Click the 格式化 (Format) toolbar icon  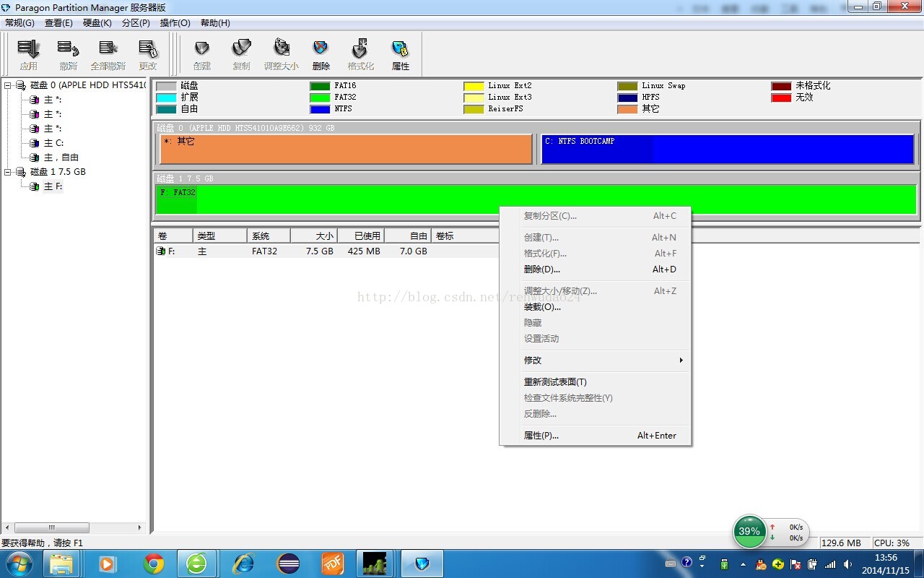pyautogui.click(x=361, y=55)
